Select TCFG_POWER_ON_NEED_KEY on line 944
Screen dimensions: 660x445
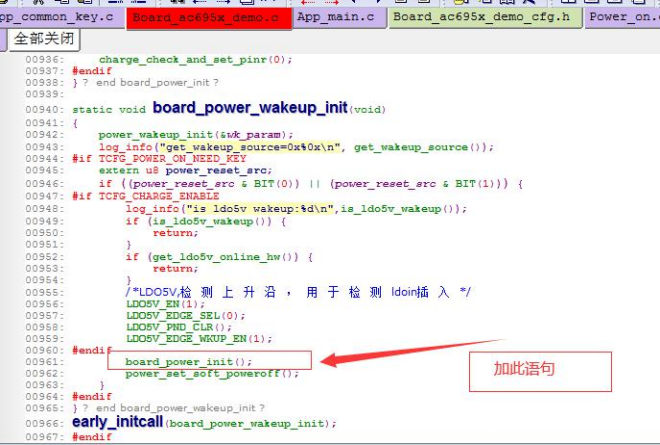172,159
